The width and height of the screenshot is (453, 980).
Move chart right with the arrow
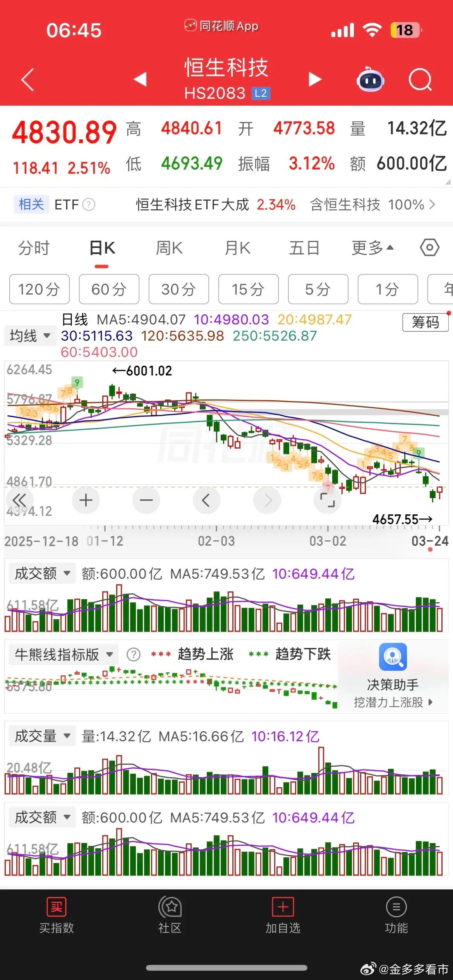click(x=267, y=500)
